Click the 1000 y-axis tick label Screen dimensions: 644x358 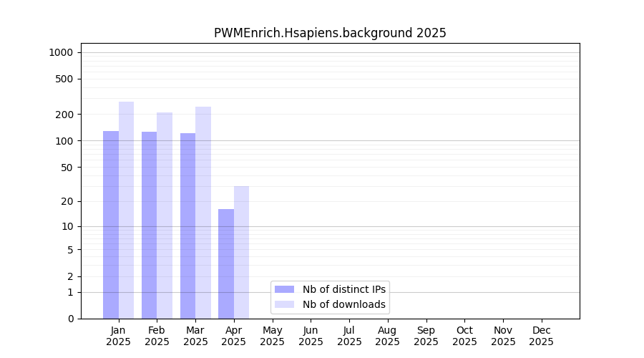click(61, 52)
